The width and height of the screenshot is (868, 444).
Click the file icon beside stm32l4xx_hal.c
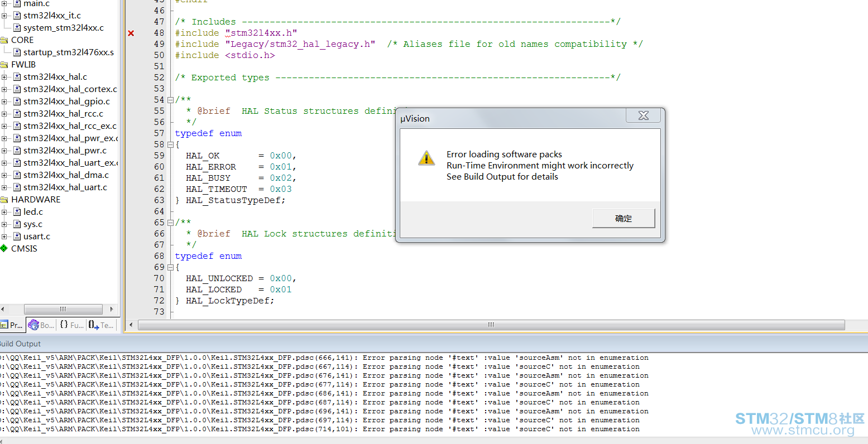[x=17, y=77]
